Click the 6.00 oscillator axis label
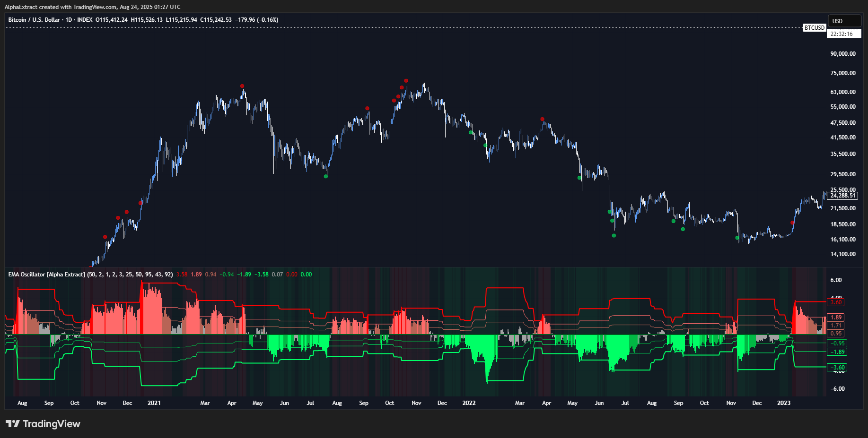The height and width of the screenshot is (438, 868). (x=836, y=280)
